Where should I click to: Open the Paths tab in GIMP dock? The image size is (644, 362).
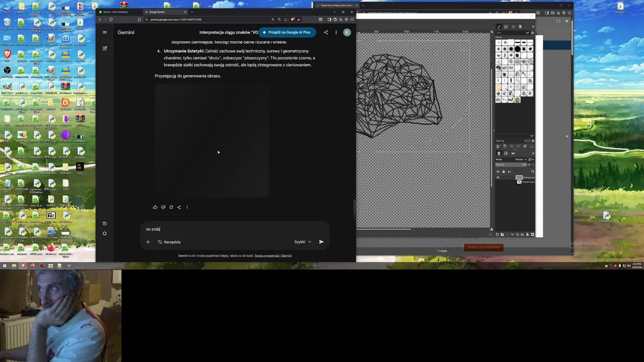click(513, 153)
